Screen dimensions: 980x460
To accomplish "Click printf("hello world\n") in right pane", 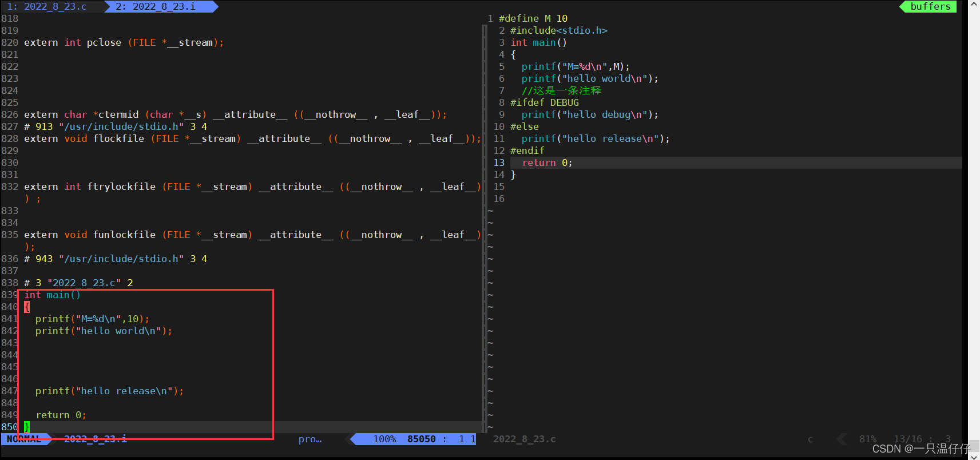I will click(x=590, y=78).
